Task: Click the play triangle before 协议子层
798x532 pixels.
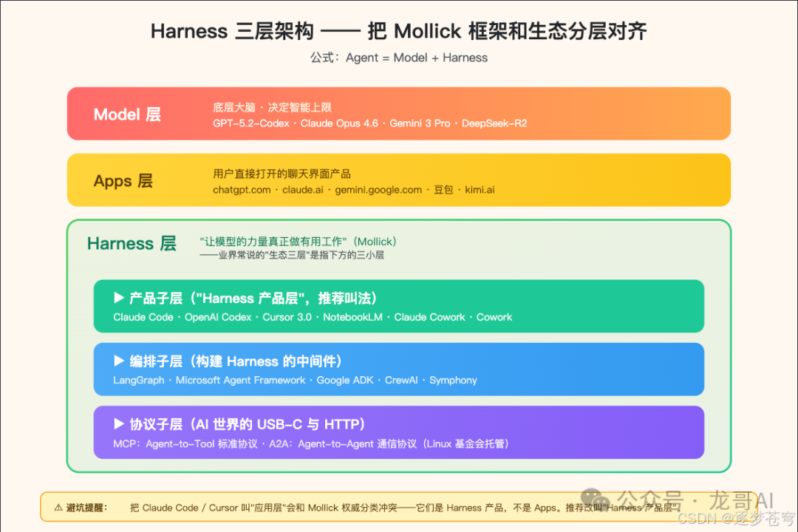Action: click(x=119, y=424)
